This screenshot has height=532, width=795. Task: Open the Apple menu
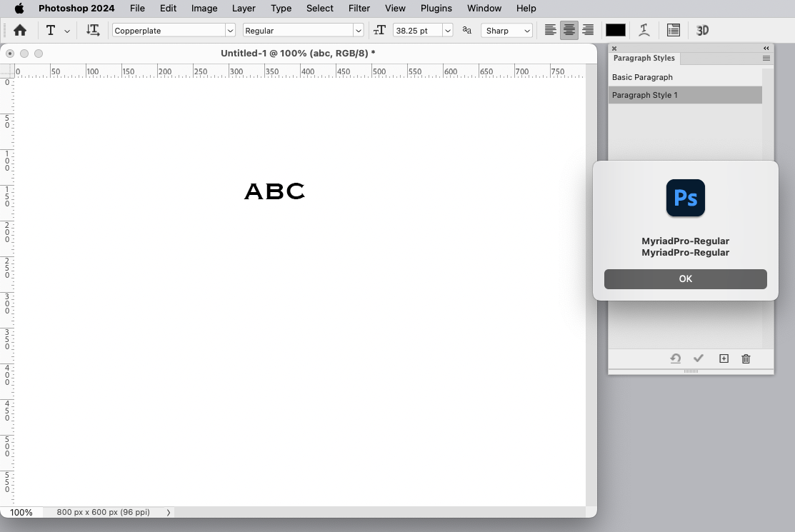coord(19,8)
